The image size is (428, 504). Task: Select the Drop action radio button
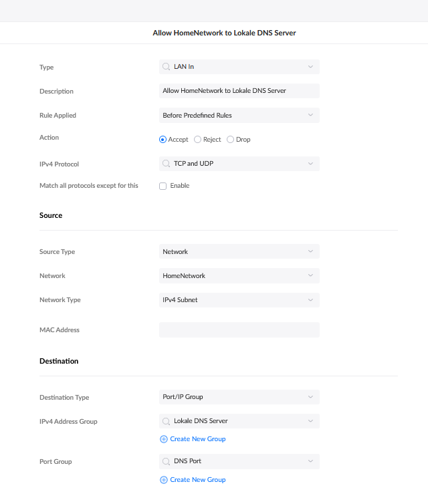click(231, 140)
